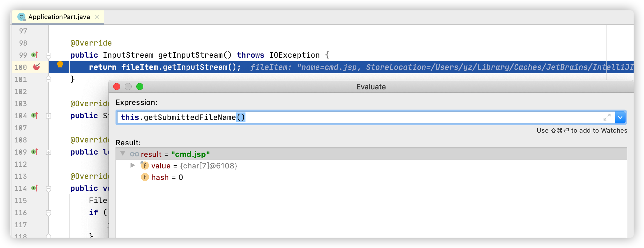Click the override gutter icon on line 109
The height and width of the screenshot is (248, 644).
click(35, 152)
